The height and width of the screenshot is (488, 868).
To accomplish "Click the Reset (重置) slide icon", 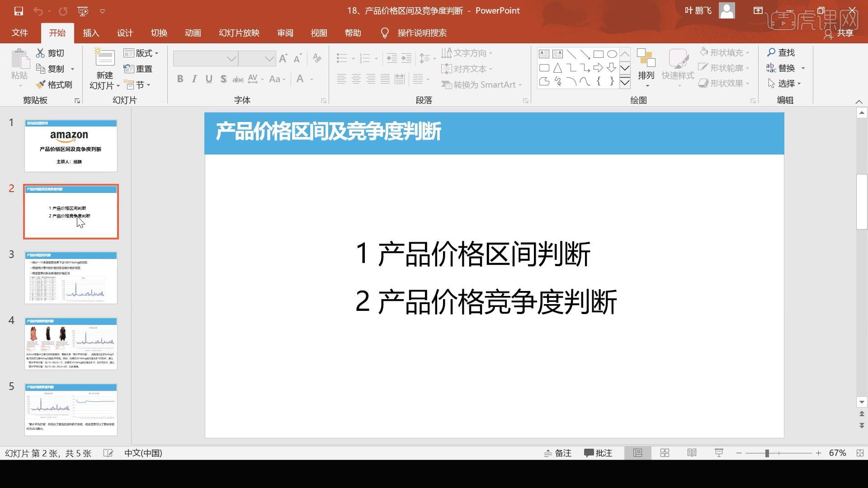I will [129, 69].
